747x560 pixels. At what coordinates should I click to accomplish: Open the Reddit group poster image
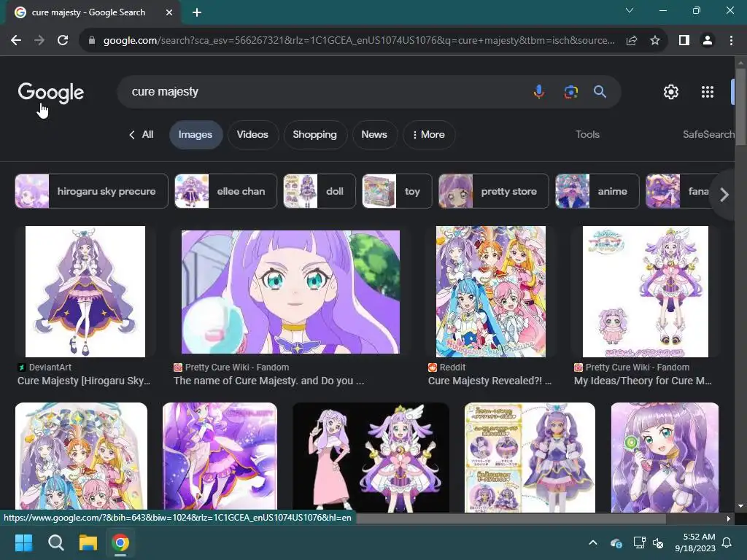click(491, 292)
